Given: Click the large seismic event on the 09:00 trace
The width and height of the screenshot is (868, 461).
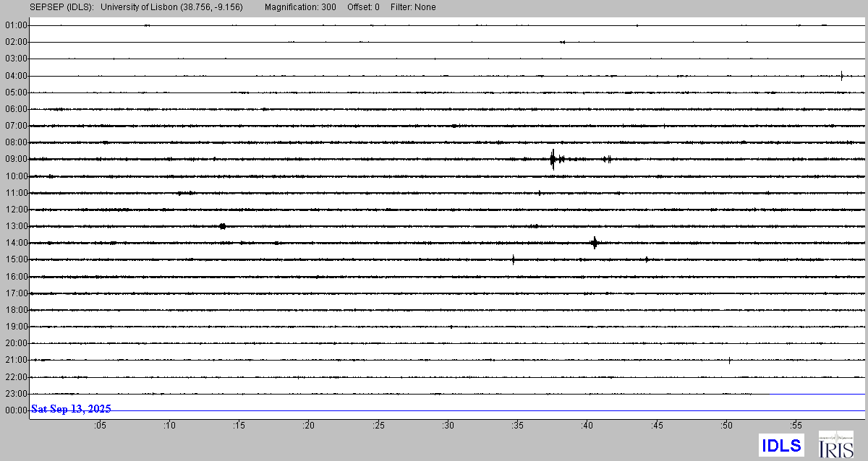Looking at the screenshot, I should (x=553, y=159).
